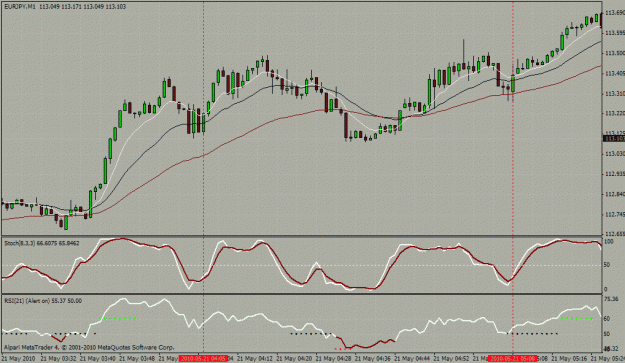
Task: Click the 113.690 price axis label
Action: click(x=615, y=13)
